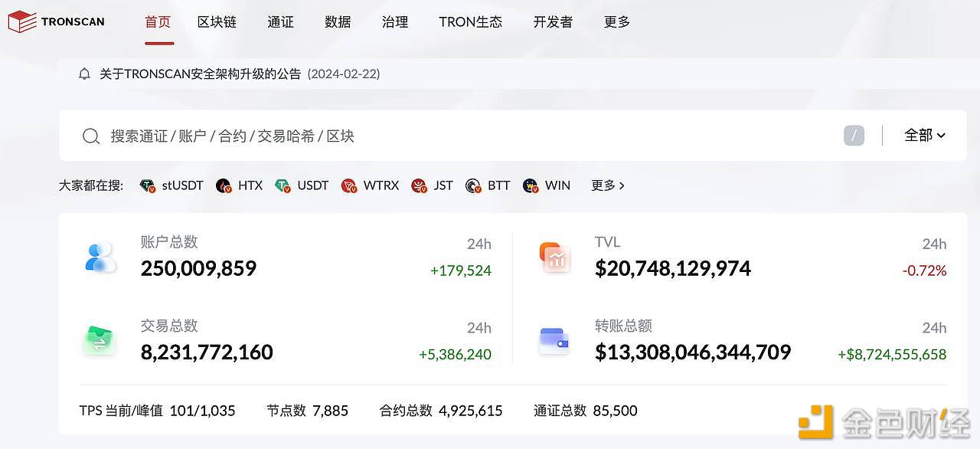Click the WIN trending search link
Viewport: 980px width, 449px height.
pos(557,185)
